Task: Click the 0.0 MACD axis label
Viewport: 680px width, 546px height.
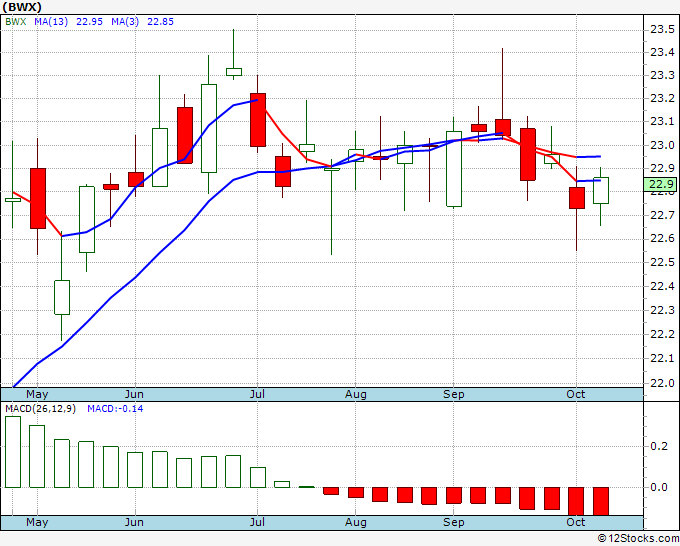Action: pos(660,487)
